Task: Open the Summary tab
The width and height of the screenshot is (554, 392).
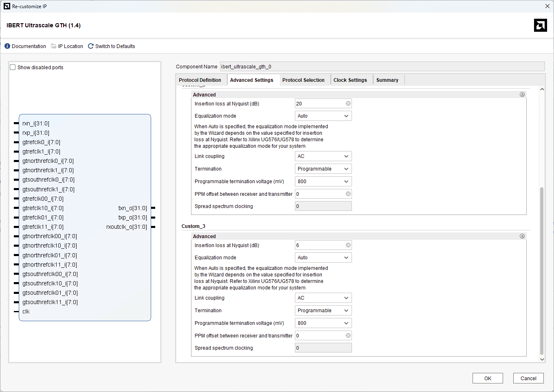Action: point(387,80)
